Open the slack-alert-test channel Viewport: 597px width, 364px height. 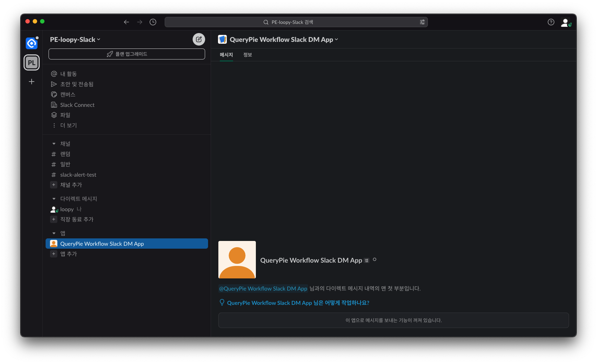(x=78, y=175)
